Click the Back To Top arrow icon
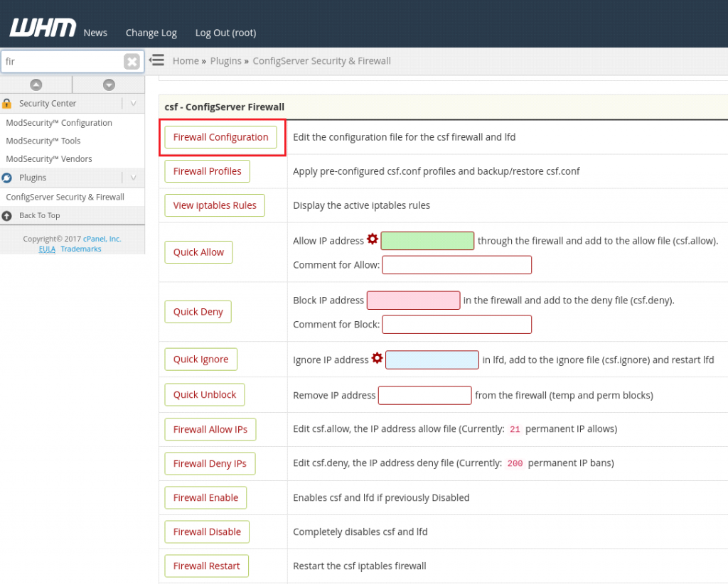 point(6,216)
